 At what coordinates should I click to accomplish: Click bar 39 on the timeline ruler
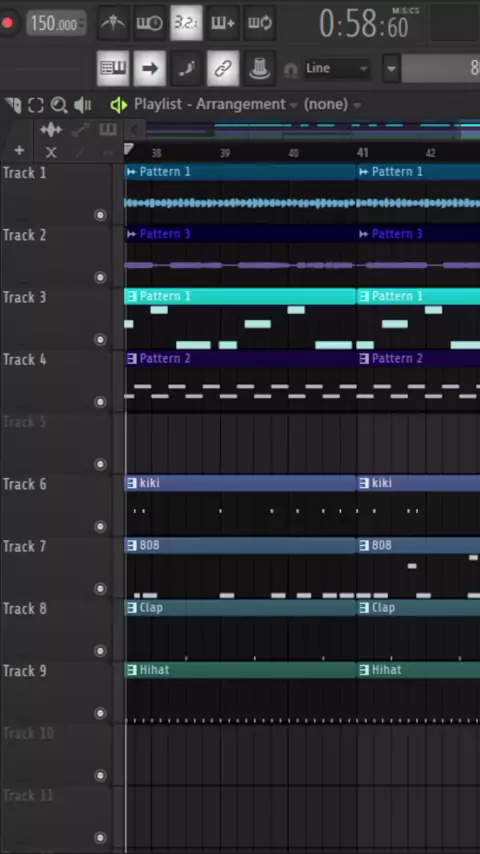coord(225,154)
